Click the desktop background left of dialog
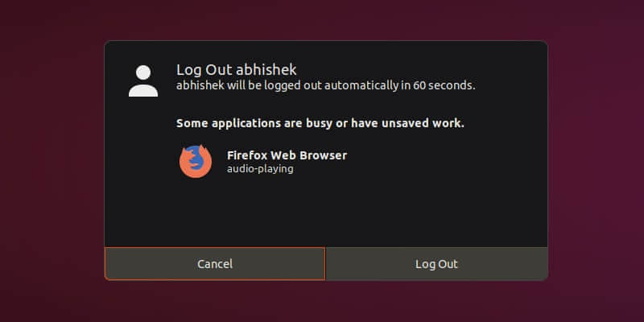Viewport: 644px width, 322px height. [52, 161]
